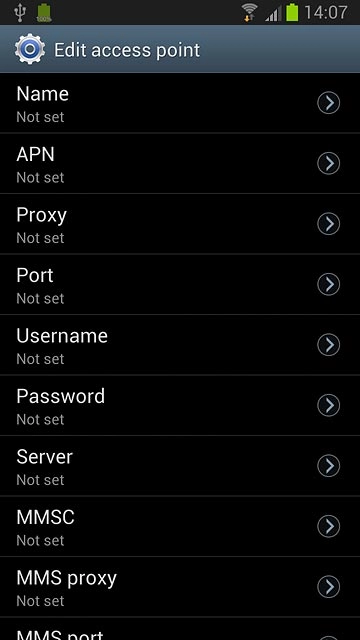The height and width of the screenshot is (640, 360).
Task: Tap the Username row arrow icon
Action: pyautogui.click(x=329, y=344)
